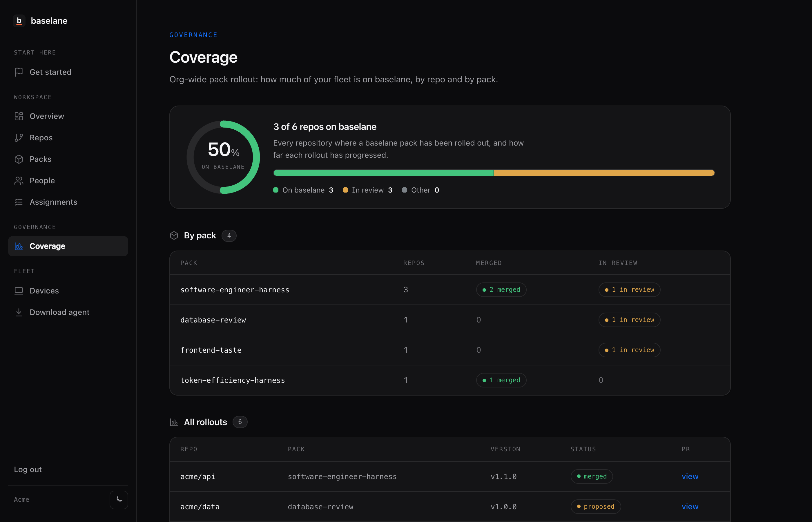
Task: Click view link for acme/data rollout
Action: point(690,506)
